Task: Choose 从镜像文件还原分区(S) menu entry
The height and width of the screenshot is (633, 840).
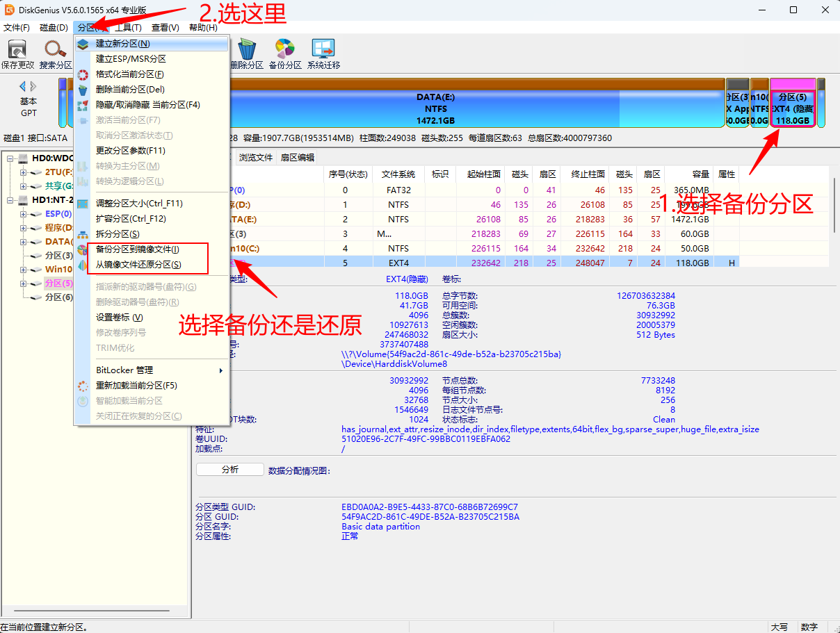Action: [152, 265]
